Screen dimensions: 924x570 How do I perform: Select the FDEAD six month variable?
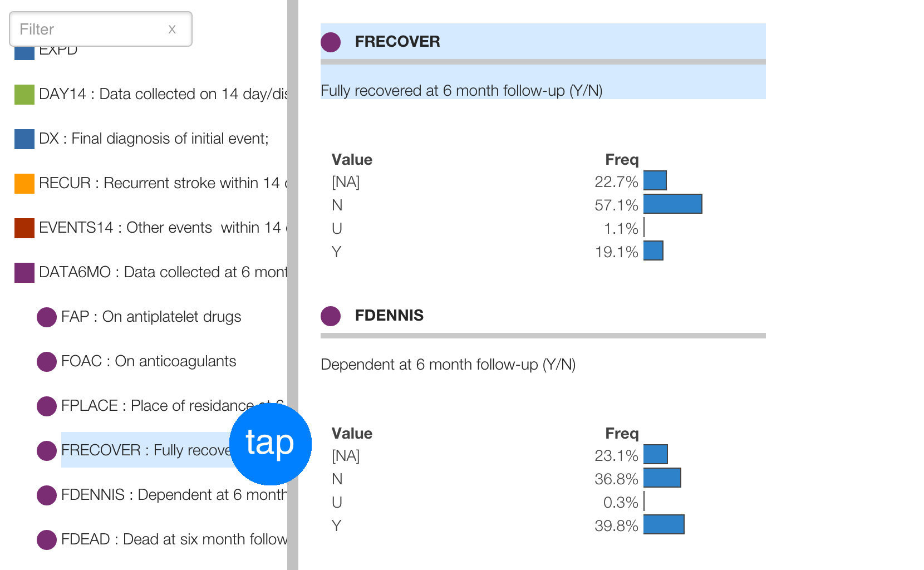174,539
